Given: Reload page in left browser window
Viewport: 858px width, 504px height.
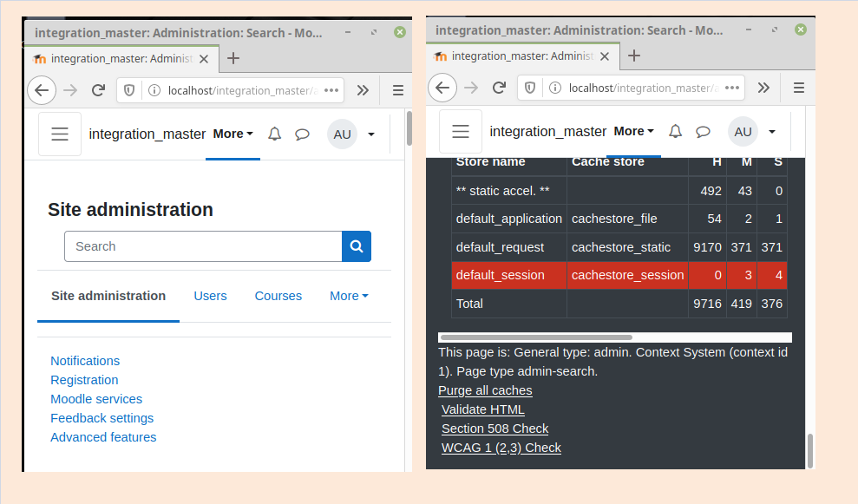Looking at the screenshot, I should coord(98,90).
